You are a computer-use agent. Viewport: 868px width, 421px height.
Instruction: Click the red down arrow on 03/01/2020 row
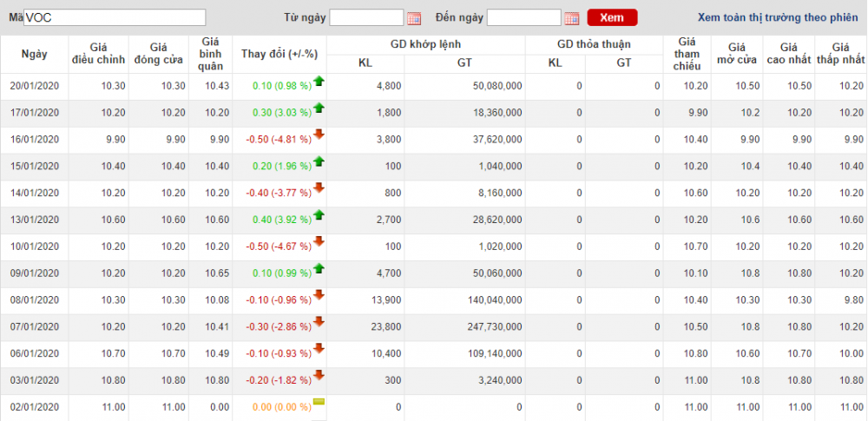(x=319, y=375)
